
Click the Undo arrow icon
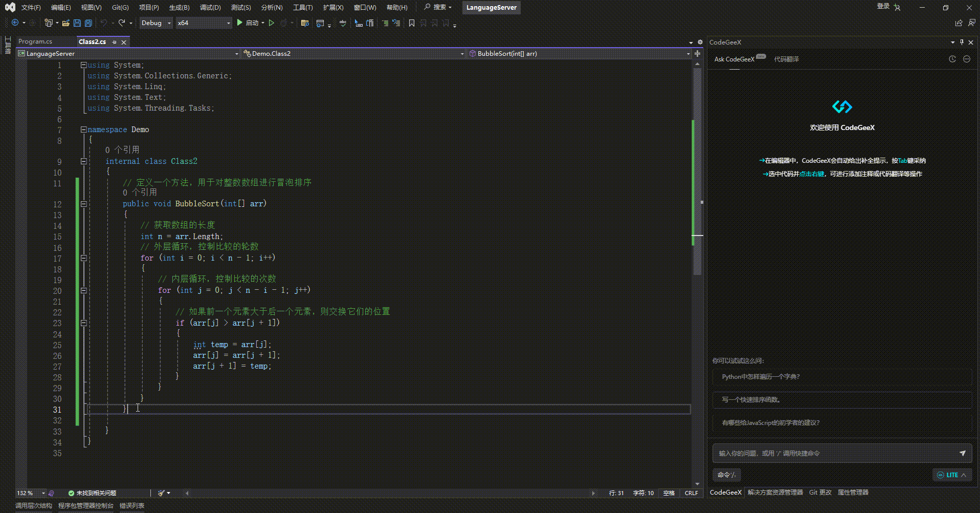coord(104,23)
